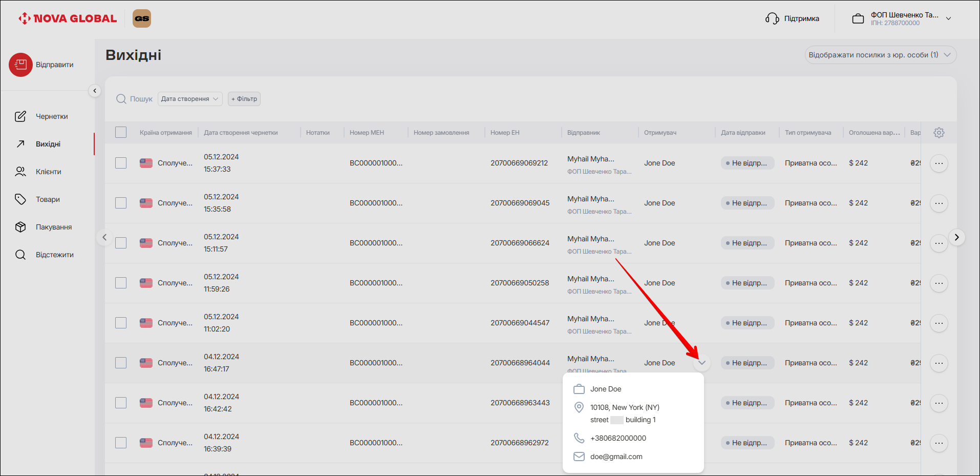Open the Дата створення dropdown
This screenshot has width=980, height=476.
pyautogui.click(x=189, y=99)
